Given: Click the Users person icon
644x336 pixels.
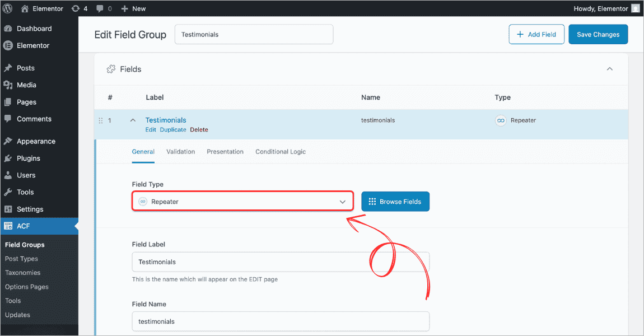Looking at the screenshot, I should 8,175.
